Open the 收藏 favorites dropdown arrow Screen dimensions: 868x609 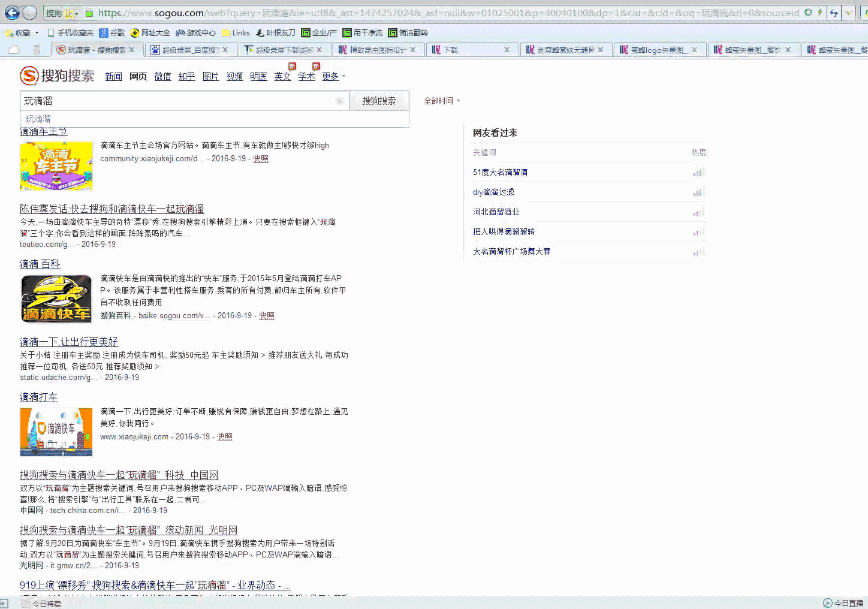pyautogui.click(x=37, y=33)
